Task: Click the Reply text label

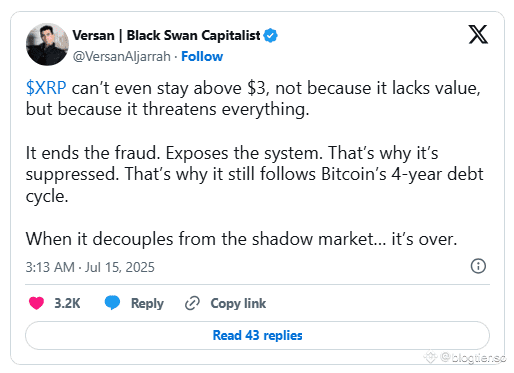Action: (147, 303)
